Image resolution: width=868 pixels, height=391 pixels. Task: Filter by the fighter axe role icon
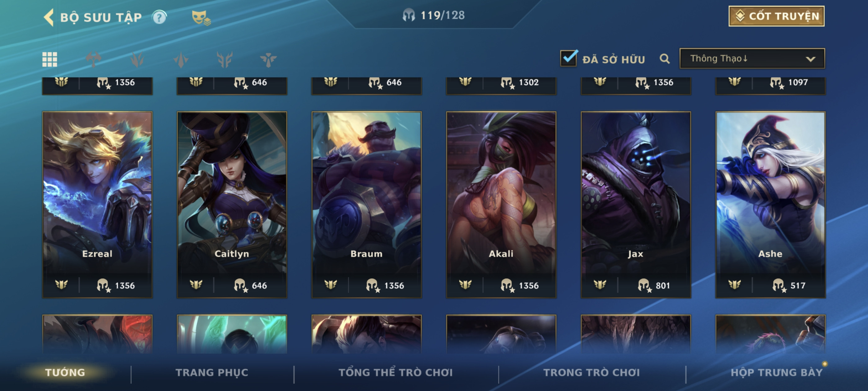coord(93,59)
